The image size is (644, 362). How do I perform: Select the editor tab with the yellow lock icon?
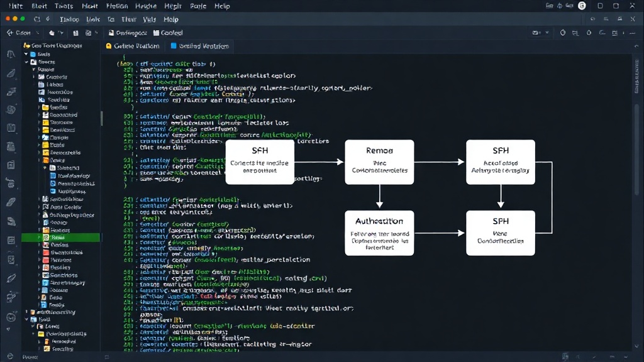133,46
